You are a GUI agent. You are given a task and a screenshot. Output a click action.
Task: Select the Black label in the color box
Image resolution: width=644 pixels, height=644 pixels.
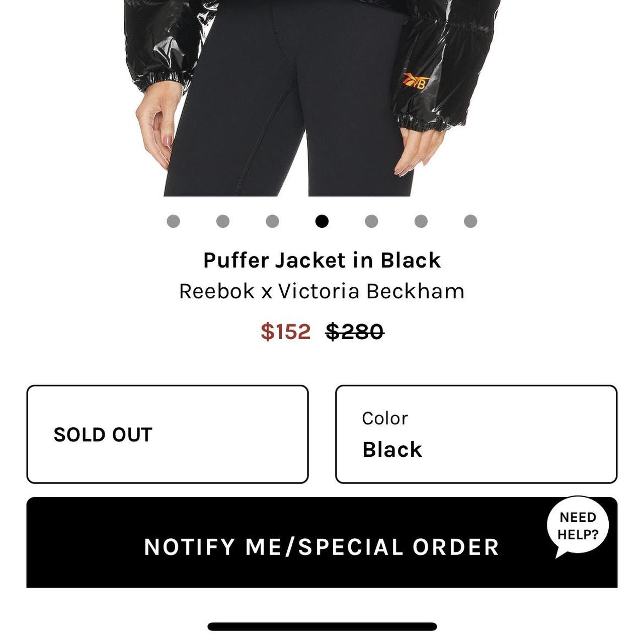[391, 450]
